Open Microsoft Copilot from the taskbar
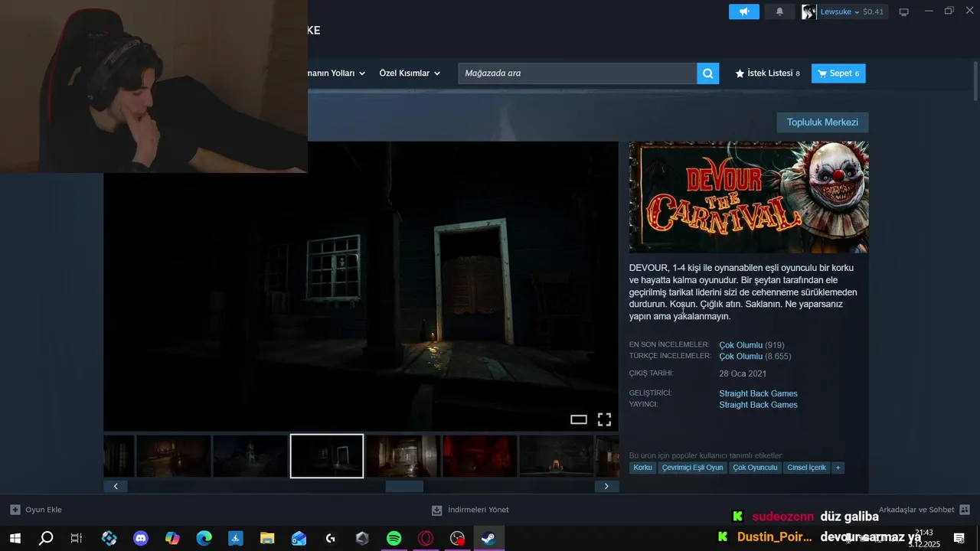This screenshot has height=551, width=980. click(x=172, y=538)
